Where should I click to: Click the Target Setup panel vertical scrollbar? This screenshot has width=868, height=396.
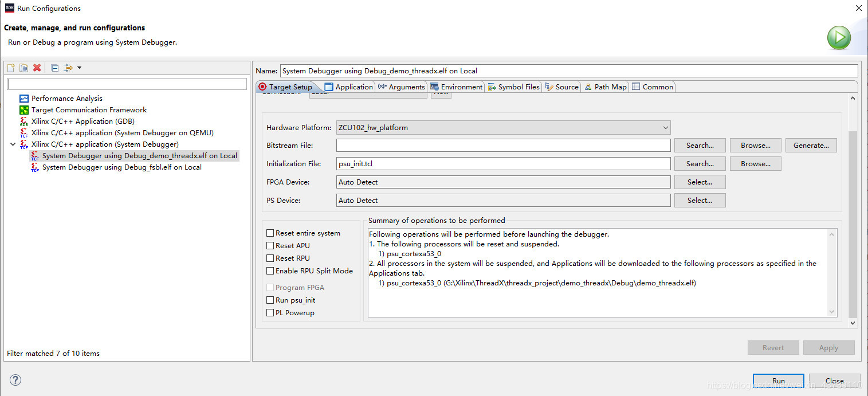[x=853, y=224]
